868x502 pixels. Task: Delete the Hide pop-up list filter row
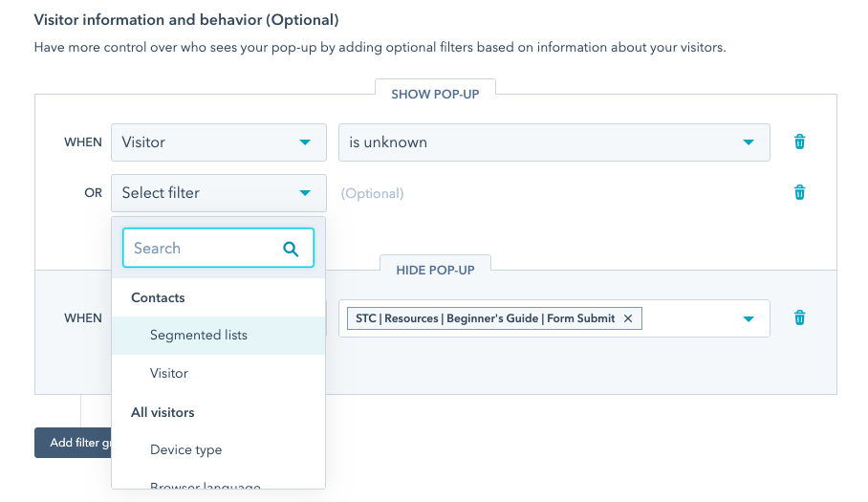pos(799,317)
